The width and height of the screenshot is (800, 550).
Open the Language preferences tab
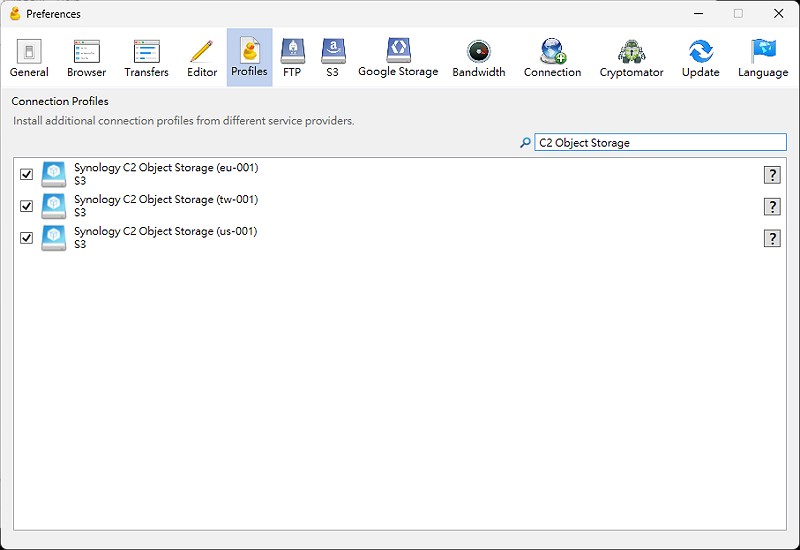click(x=763, y=58)
